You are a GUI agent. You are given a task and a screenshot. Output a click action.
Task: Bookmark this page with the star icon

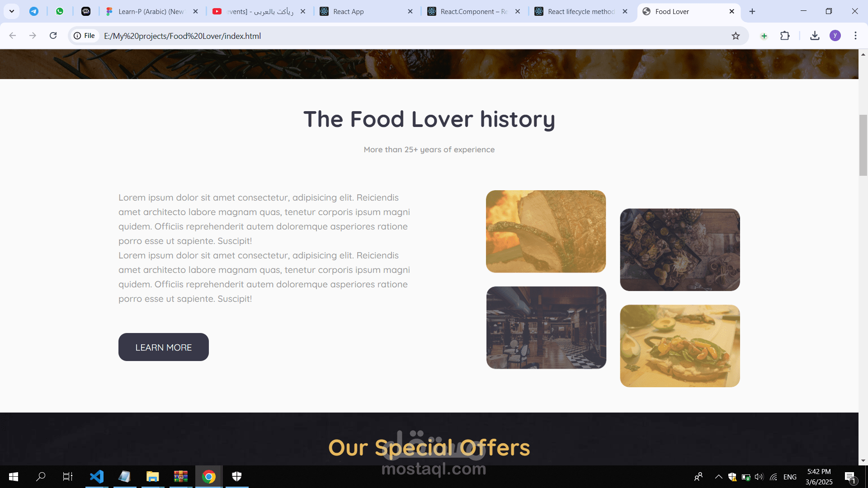(736, 36)
